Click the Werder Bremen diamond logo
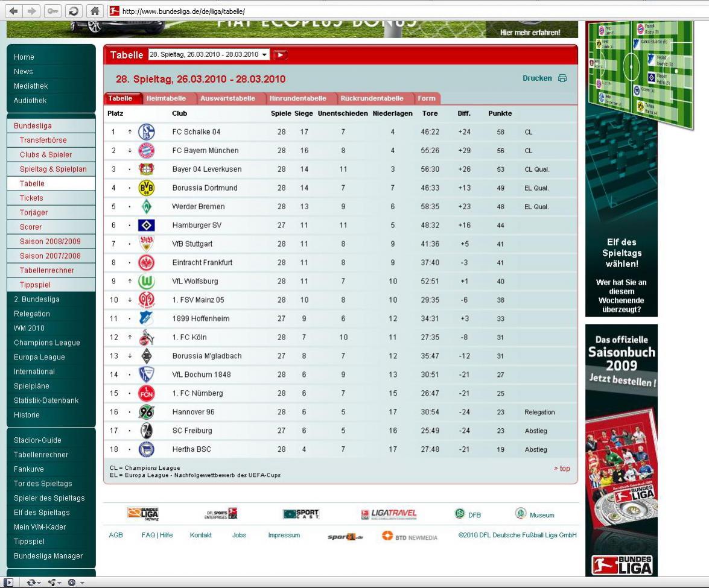Screen dimensions: 709x588 point(147,206)
